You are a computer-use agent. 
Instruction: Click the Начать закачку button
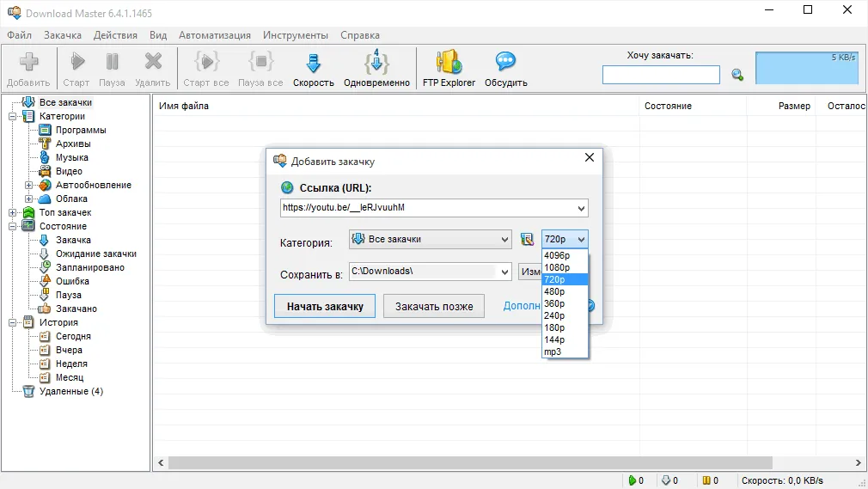tap(325, 306)
